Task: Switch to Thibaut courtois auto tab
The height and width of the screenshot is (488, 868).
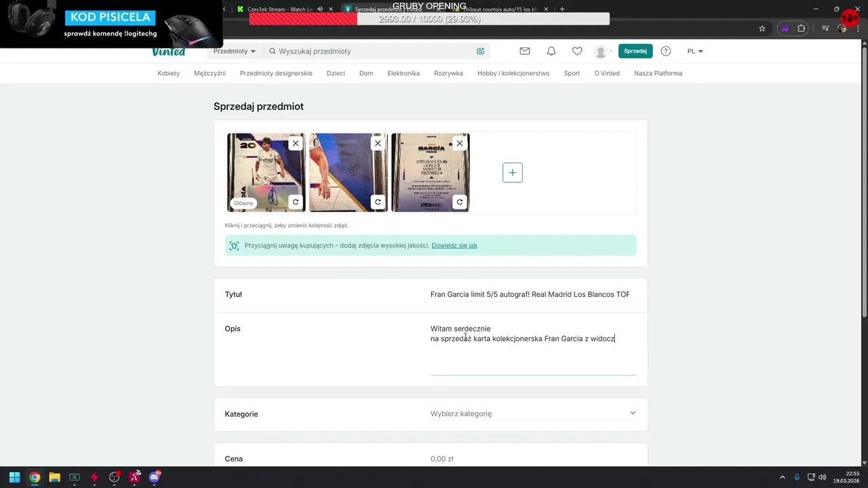Action: pos(500,9)
